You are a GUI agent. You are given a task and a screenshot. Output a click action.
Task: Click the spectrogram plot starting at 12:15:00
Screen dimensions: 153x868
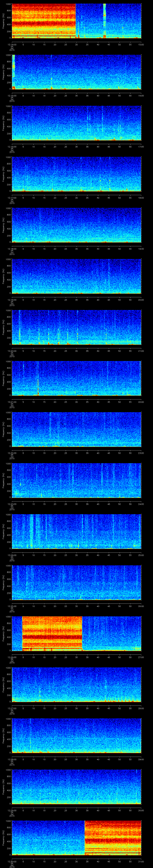(x=76, y=72)
